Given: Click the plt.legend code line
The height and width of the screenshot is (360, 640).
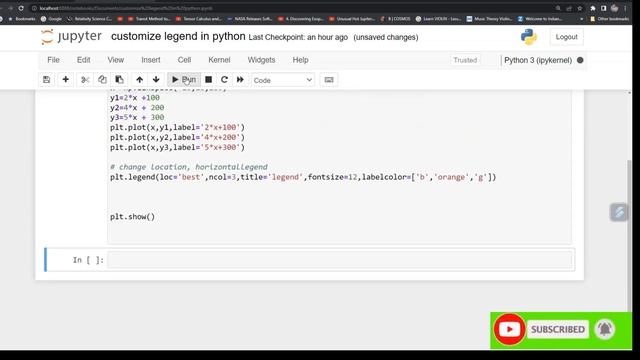Looking at the screenshot, I should pos(303,177).
